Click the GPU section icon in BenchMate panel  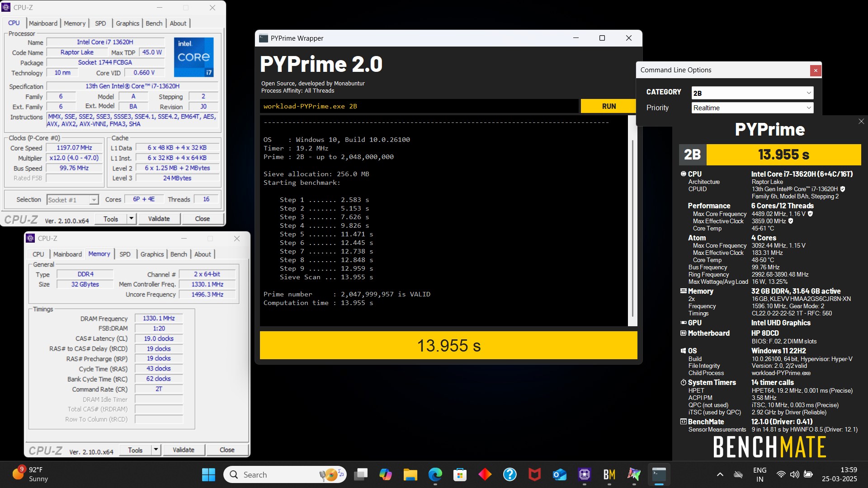[683, 323]
